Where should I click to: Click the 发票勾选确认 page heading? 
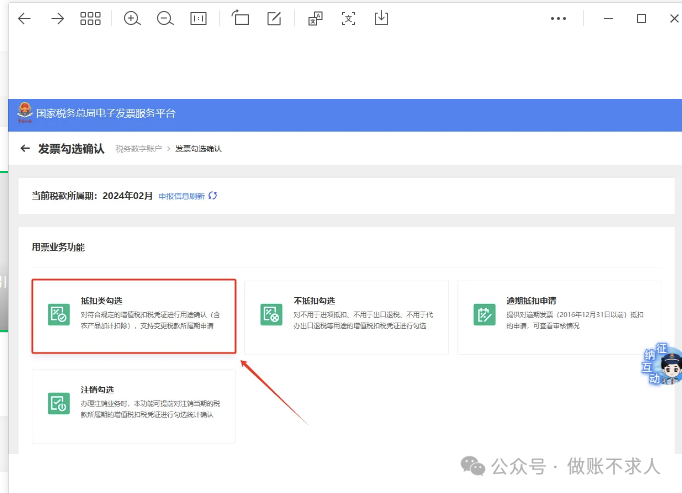point(71,149)
